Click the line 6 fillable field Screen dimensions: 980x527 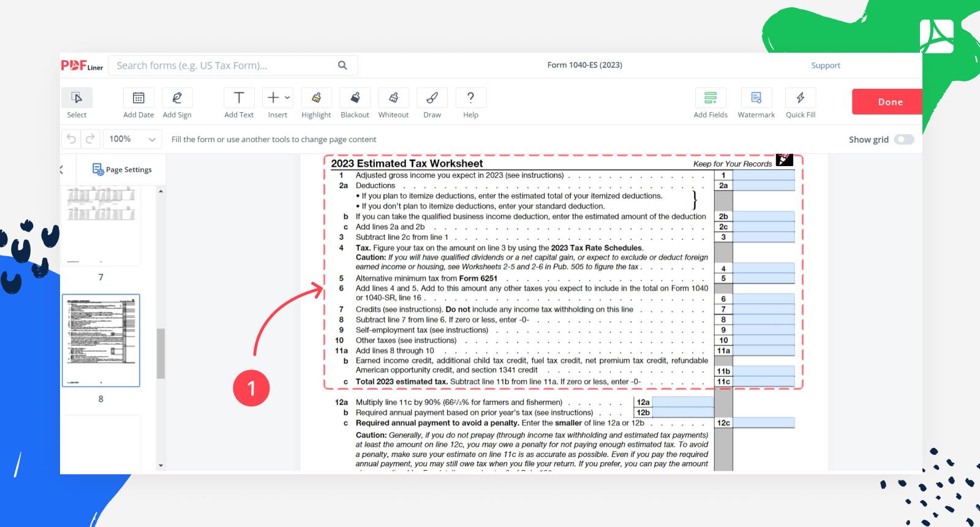coord(764,299)
